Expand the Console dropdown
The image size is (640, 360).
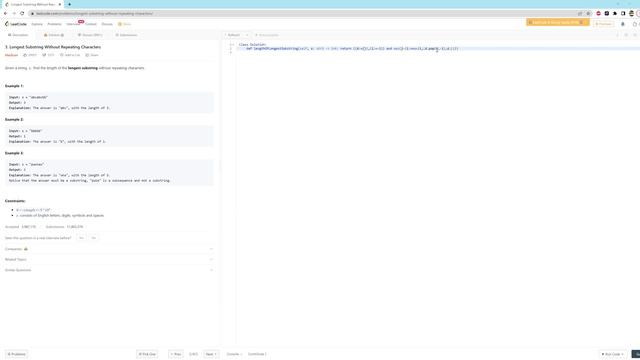[x=234, y=354]
